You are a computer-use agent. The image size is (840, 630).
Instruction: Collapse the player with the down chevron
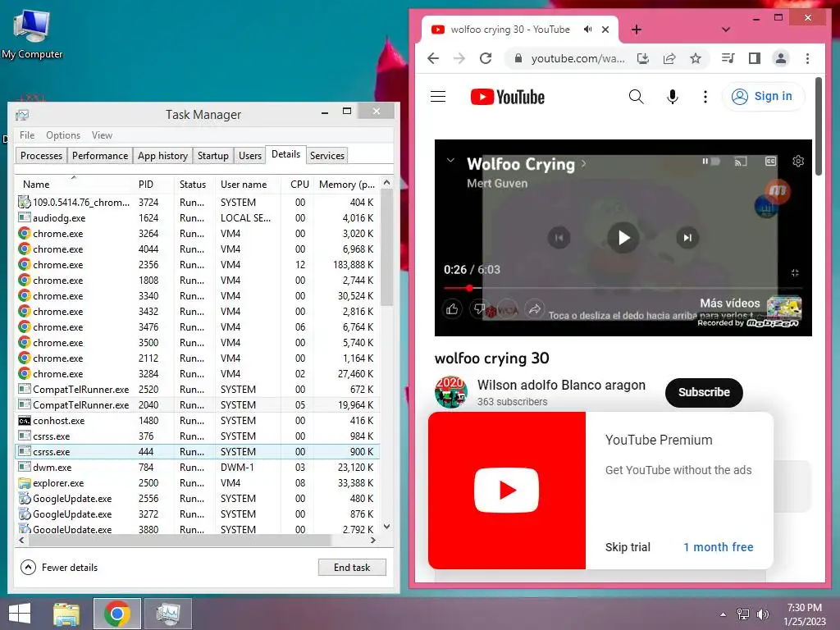pos(450,160)
